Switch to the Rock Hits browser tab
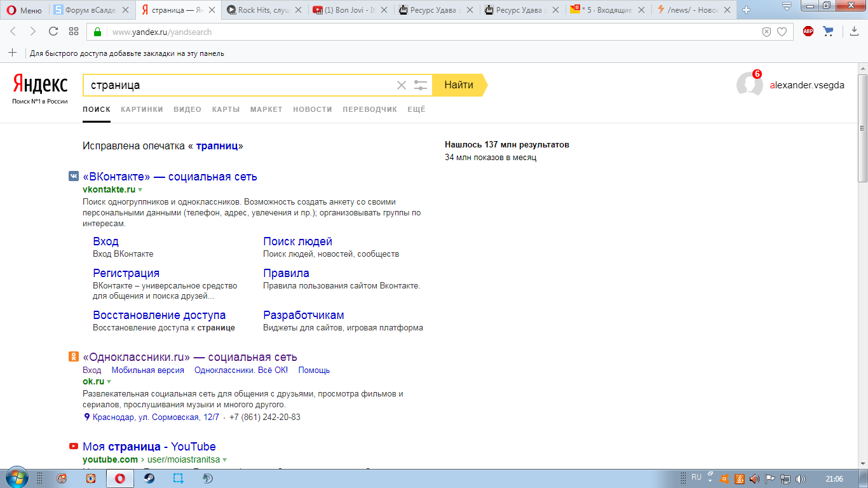The width and height of the screenshot is (868, 488). tap(264, 10)
